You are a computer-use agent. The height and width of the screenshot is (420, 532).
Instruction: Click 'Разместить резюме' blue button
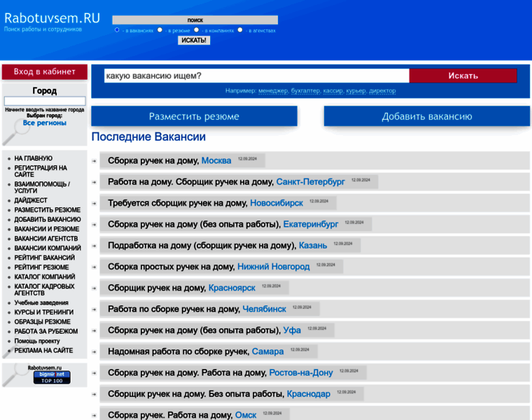pyautogui.click(x=194, y=116)
